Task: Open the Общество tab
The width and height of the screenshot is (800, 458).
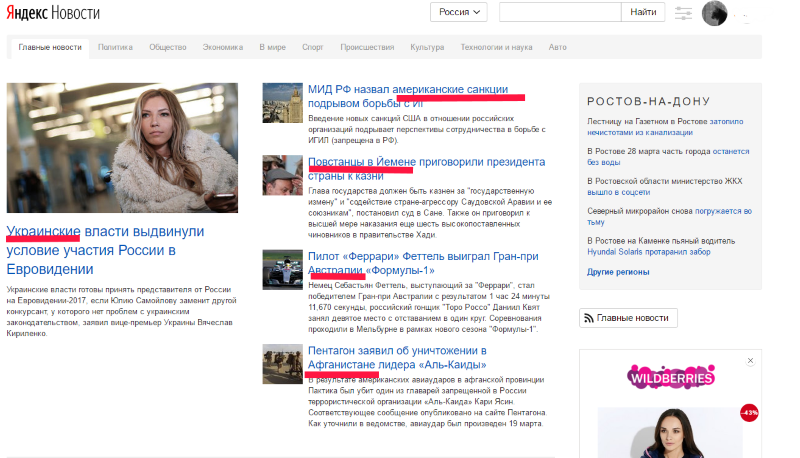Action: 168,47
